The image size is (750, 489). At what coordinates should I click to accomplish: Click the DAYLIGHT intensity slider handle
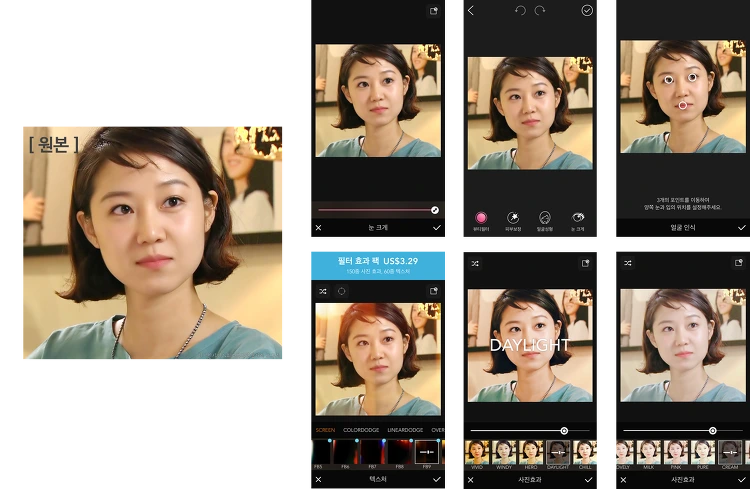564,431
